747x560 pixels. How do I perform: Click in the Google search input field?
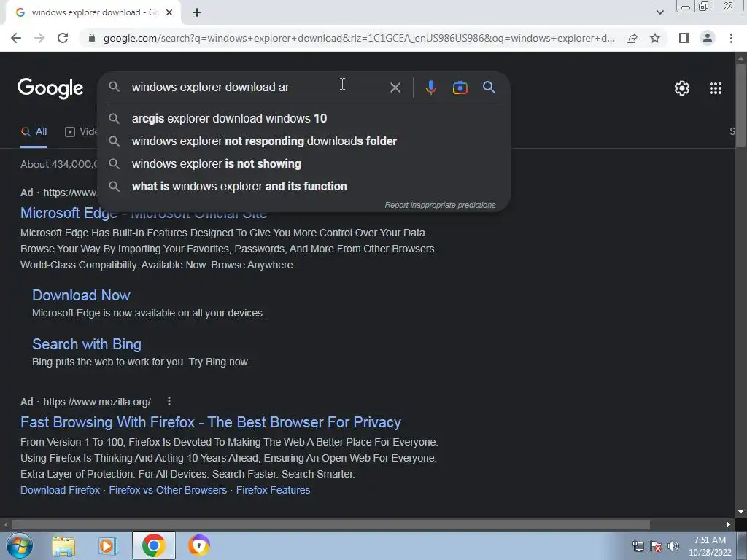[258, 87]
